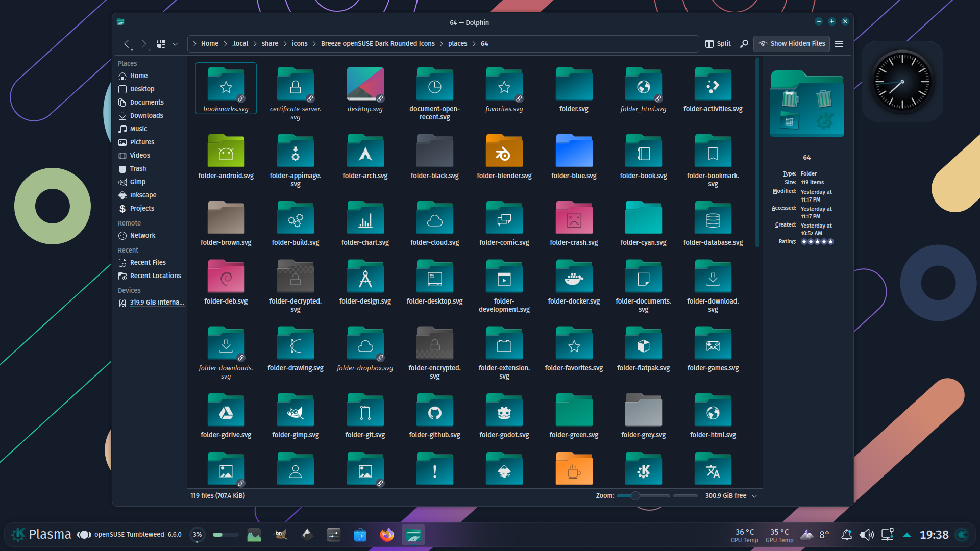
Task: Open the hamburger menu icon
Action: click(x=839, y=44)
